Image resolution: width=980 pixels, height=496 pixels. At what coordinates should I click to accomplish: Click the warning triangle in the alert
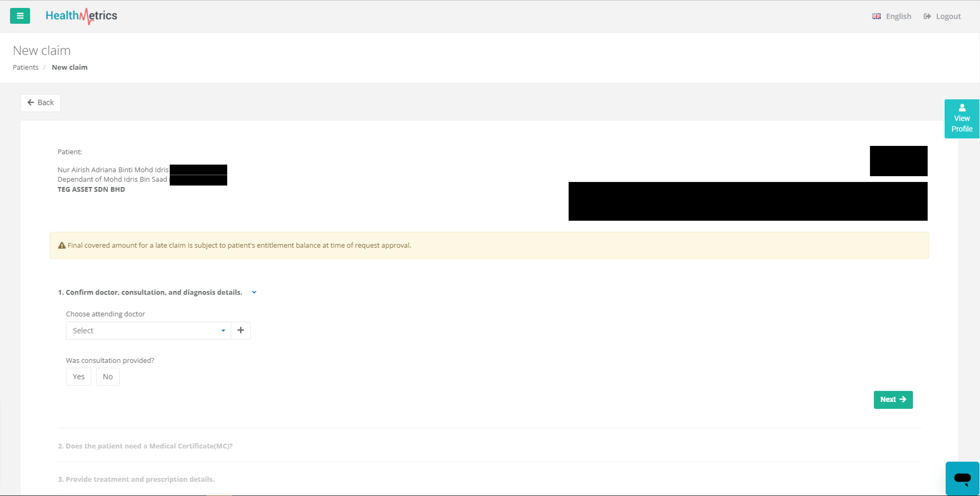62,245
